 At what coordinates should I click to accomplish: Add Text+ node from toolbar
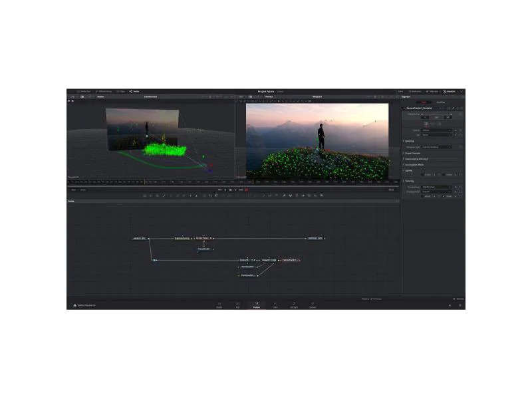(x=157, y=196)
